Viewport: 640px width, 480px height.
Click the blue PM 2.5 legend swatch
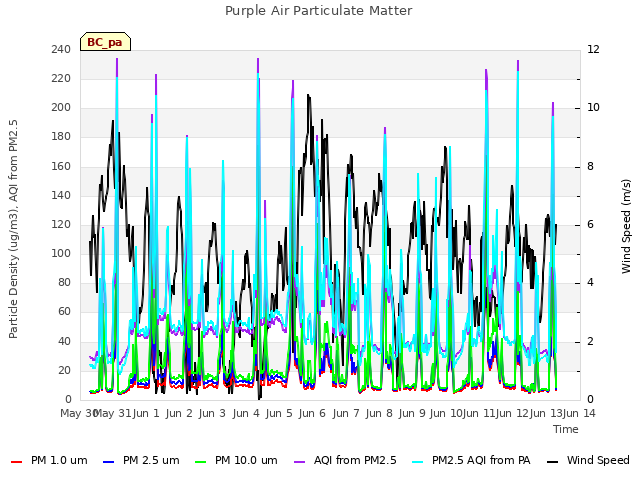tap(109, 462)
